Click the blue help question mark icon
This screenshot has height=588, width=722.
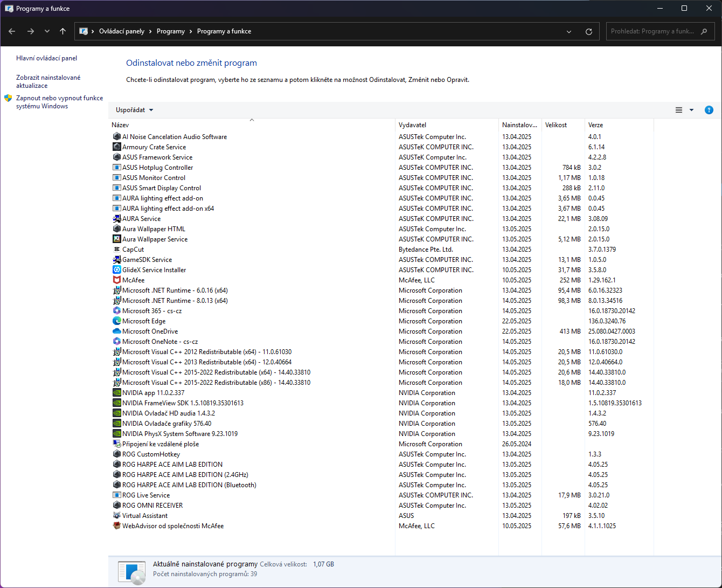click(709, 110)
